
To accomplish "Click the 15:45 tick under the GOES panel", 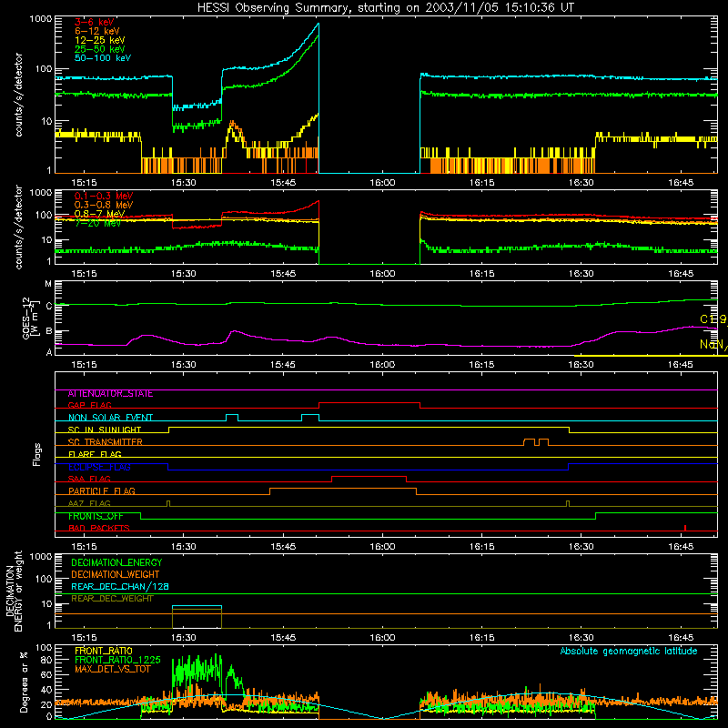I will (x=283, y=365).
